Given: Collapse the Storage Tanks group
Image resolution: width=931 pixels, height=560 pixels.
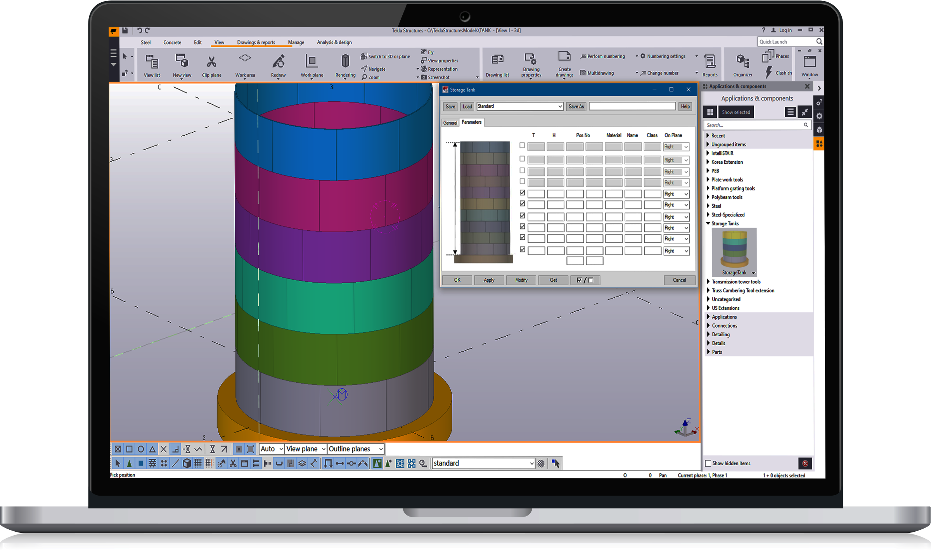Looking at the screenshot, I should (708, 224).
